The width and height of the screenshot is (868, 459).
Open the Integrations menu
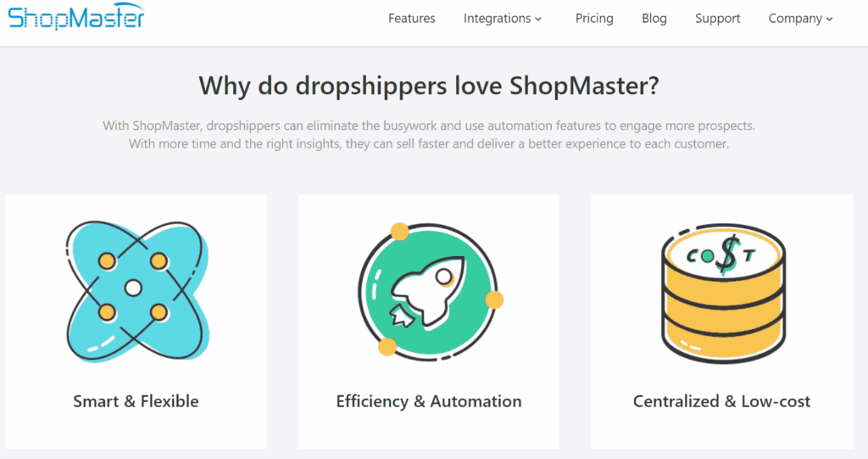(502, 19)
